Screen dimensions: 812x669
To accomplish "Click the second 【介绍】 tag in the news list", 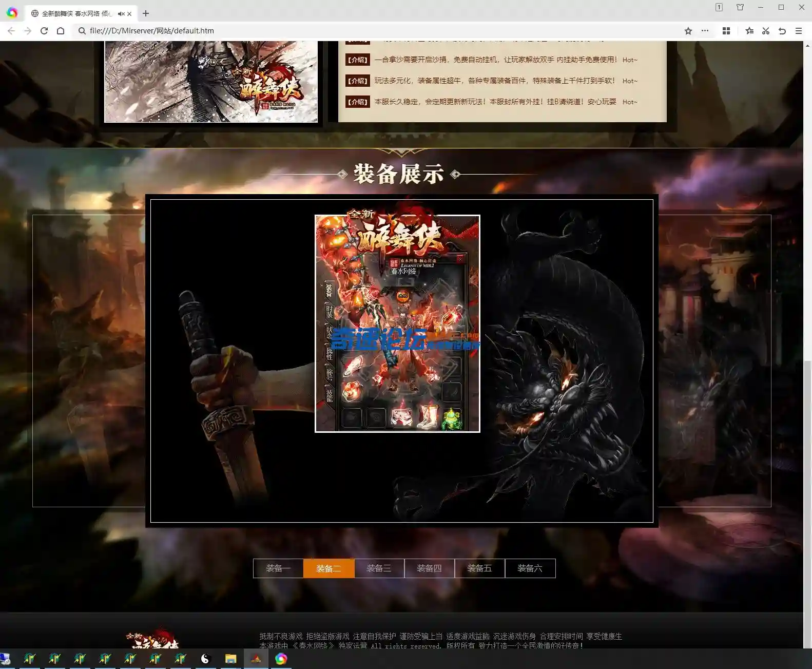I will point(358,81).
